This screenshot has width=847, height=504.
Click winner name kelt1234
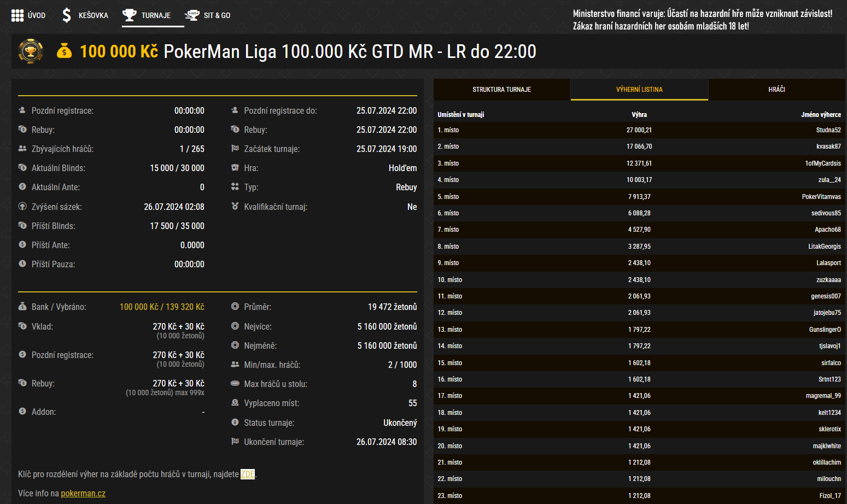pyautogui.click(x=830, y=413)
